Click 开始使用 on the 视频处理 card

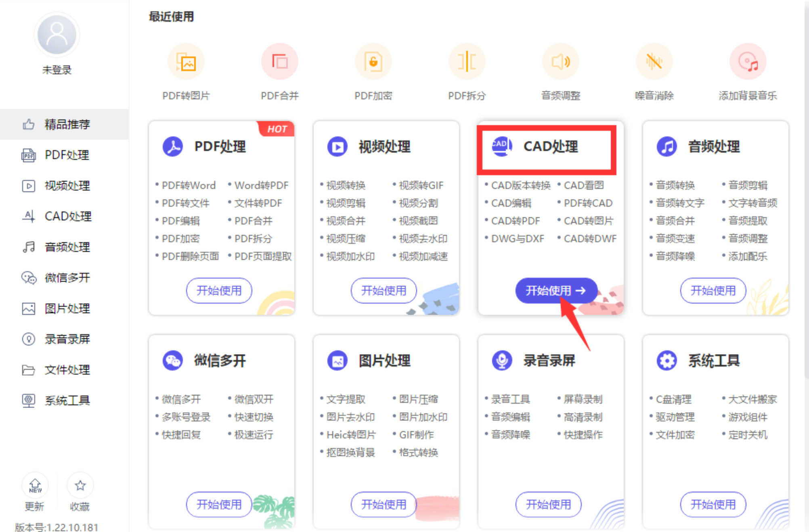[384, 291]
